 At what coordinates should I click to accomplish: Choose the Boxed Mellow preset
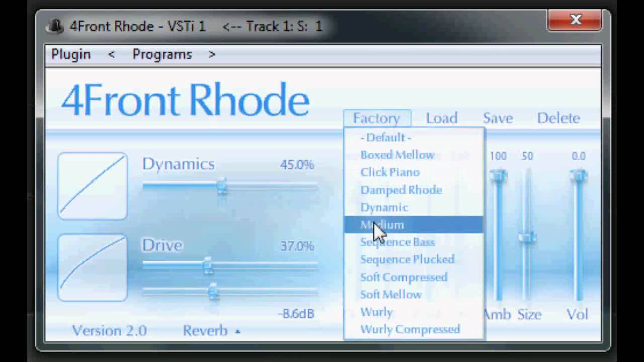point(414,155)
